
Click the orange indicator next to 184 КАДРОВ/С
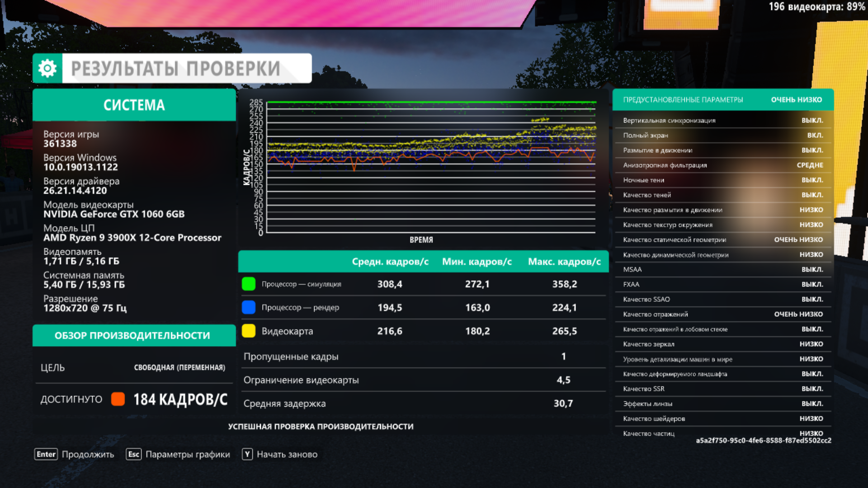(x=118, y=399)
